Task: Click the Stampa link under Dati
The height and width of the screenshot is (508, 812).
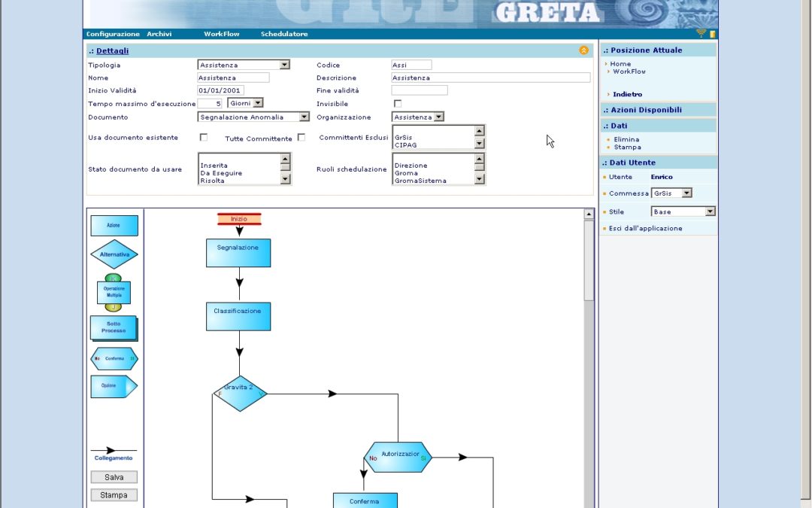Action: (627, 148)
